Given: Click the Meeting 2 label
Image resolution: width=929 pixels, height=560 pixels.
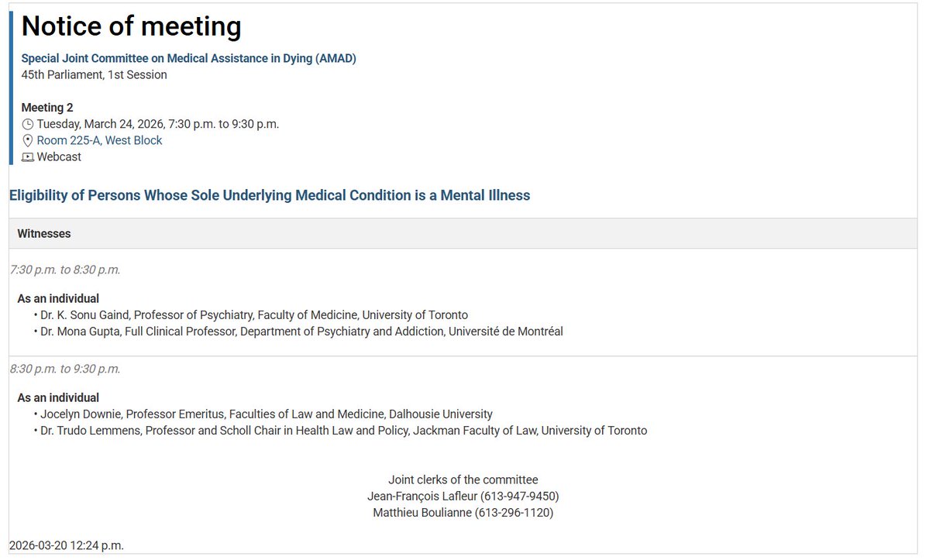Looking at the screenshot, I should point(47,108).
